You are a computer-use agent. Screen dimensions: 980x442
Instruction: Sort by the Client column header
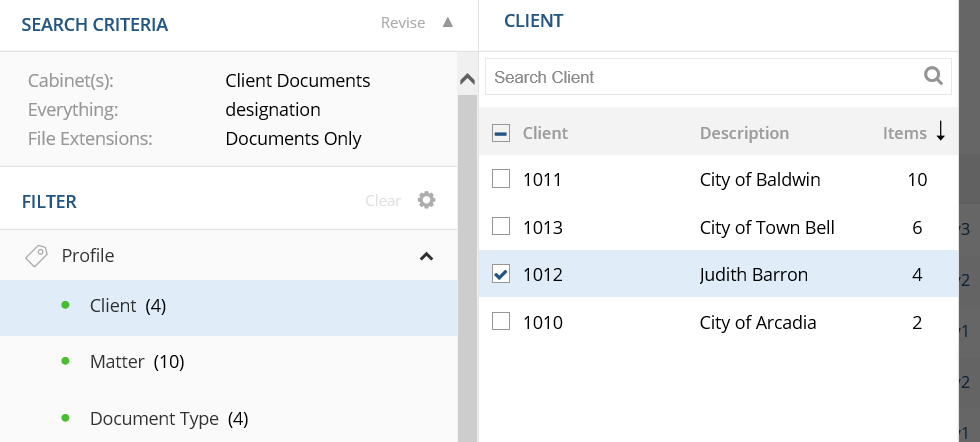tap(545, 133)
